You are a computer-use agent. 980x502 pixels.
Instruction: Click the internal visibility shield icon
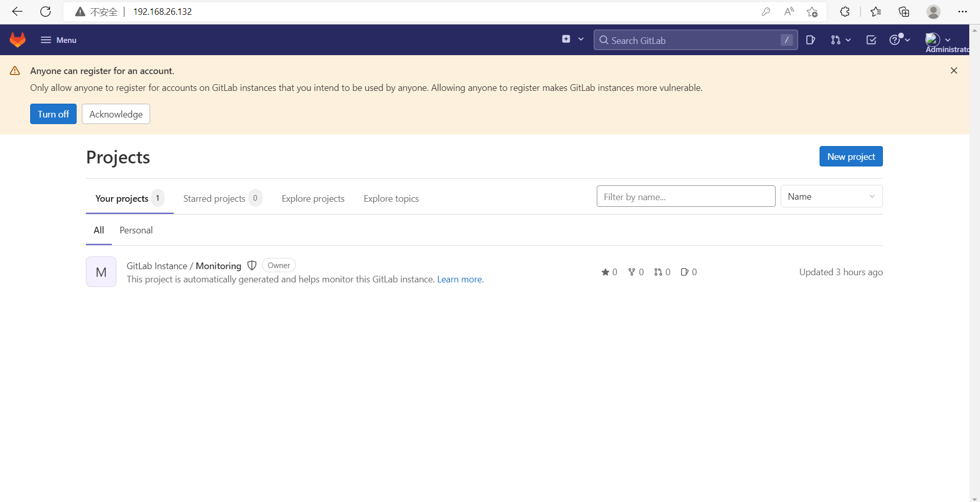click(252, 266)
